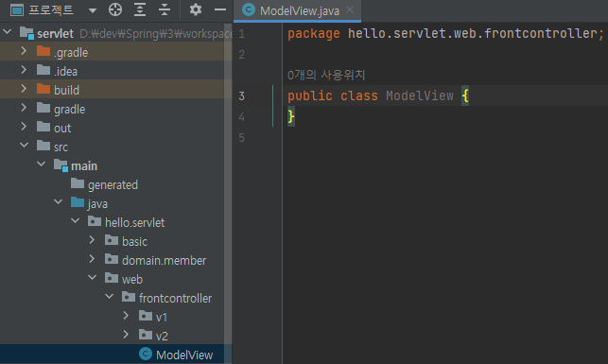Screen dimensions: 608x364
Task: Expand the gradle folder chevron
Action: coord(24,108)
